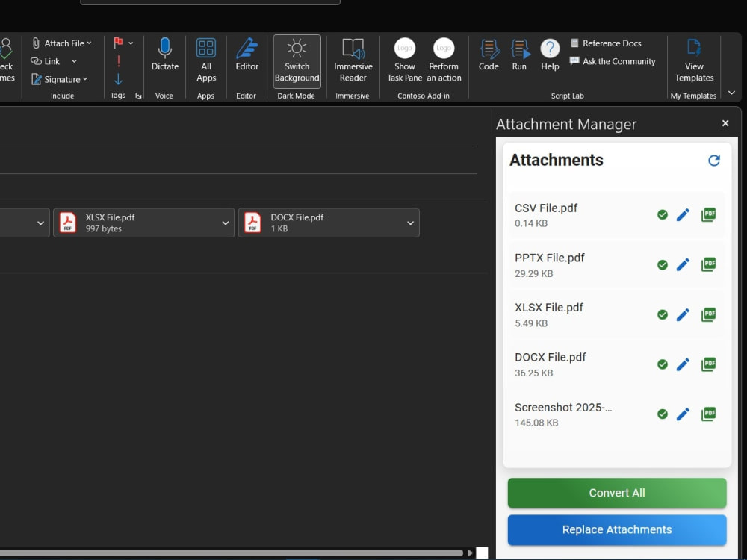Edit the CSV File.pdf attachment name

[683, 215]
